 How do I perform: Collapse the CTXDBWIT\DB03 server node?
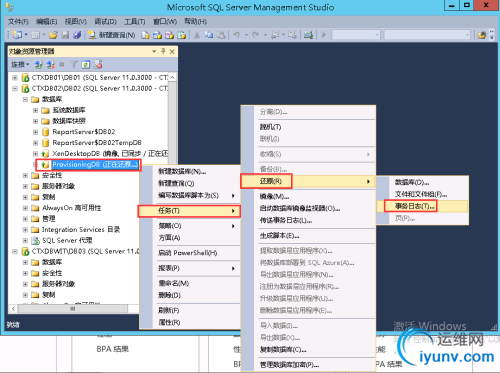pos(15,251)
